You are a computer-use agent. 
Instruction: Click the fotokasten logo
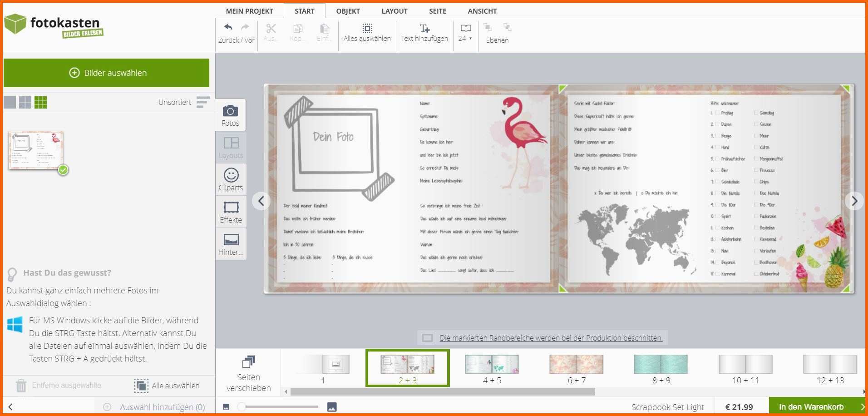tap(54, 25)
